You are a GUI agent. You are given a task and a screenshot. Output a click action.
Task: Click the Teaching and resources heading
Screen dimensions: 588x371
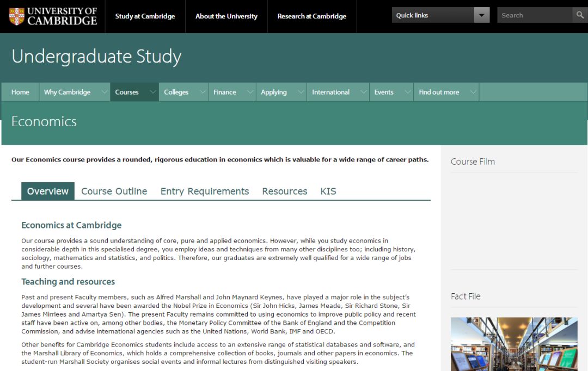(x=68, y=281)
